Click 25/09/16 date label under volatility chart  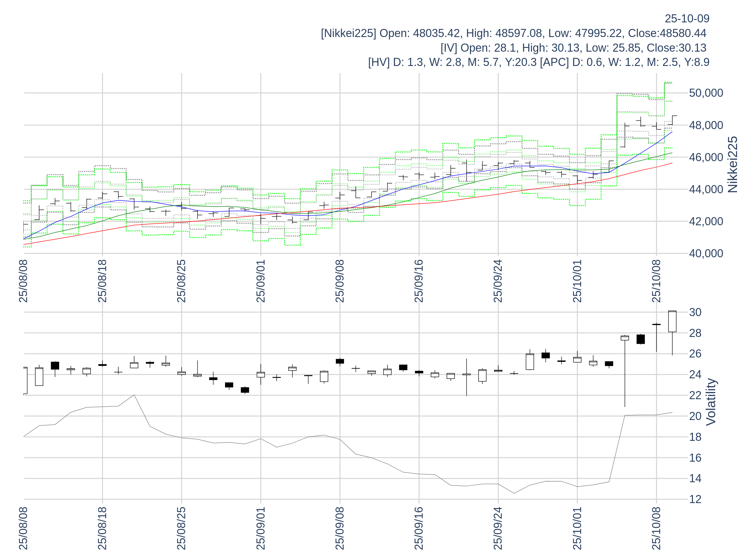pos(419,528)
